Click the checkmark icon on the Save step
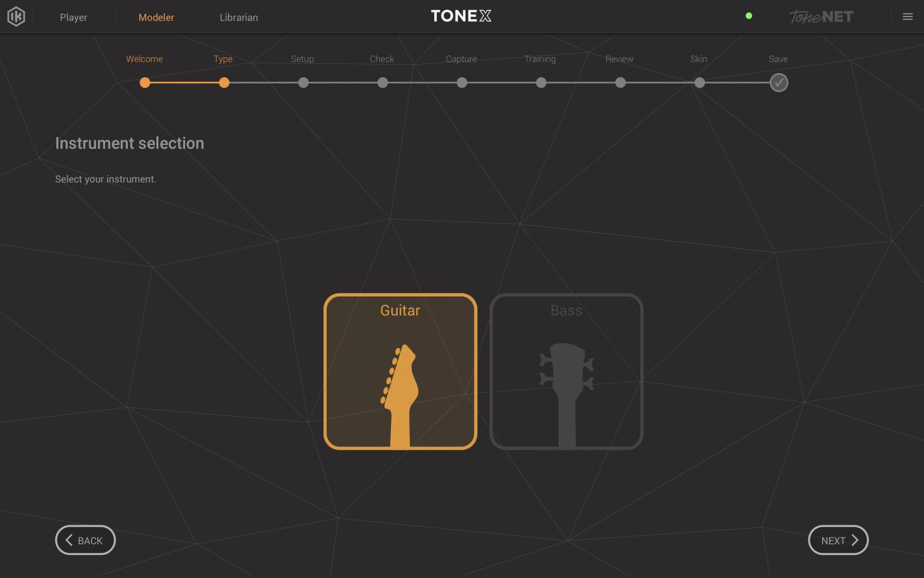This screenshot has width=924, height=578. tap(779, 82)
